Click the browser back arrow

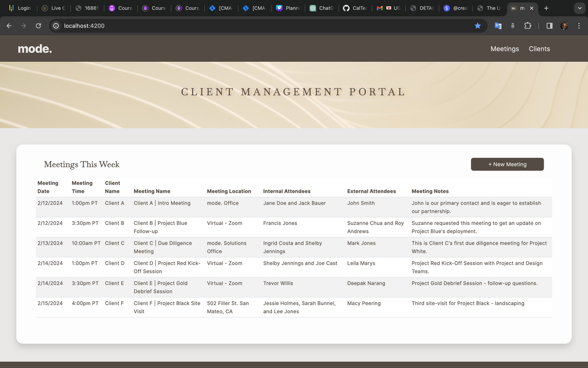click(x=9, y=26)
